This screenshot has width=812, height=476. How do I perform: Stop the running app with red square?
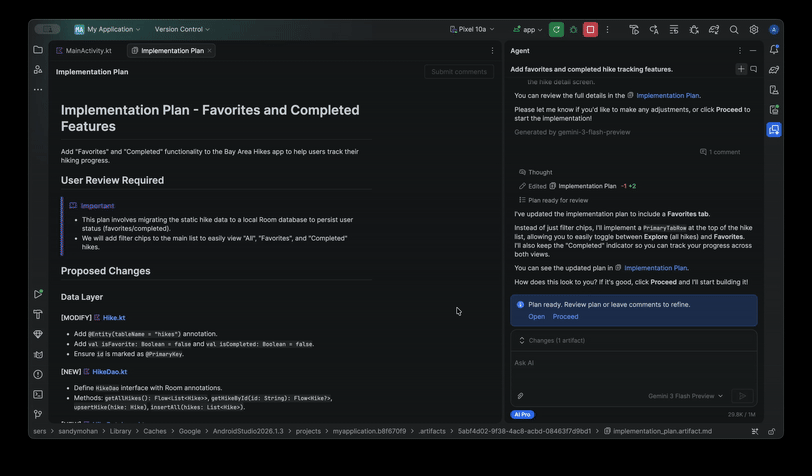coord(590,30)
